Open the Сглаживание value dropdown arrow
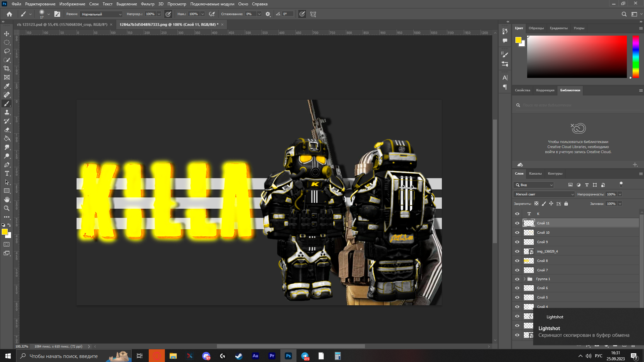This screenshot has height=362, width=644. click(259, 14)
